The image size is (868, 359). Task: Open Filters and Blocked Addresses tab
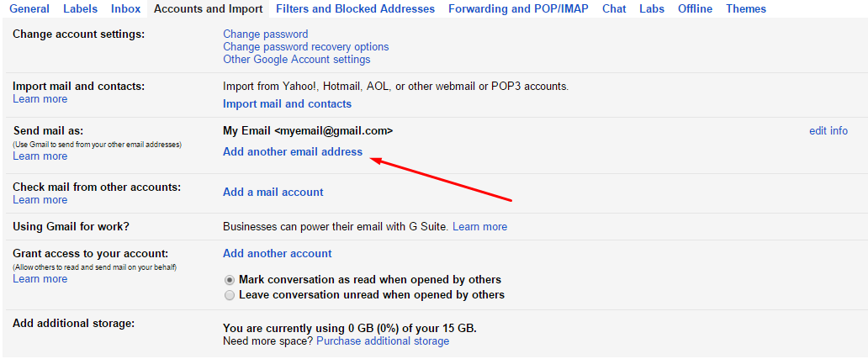pos(355,9)
